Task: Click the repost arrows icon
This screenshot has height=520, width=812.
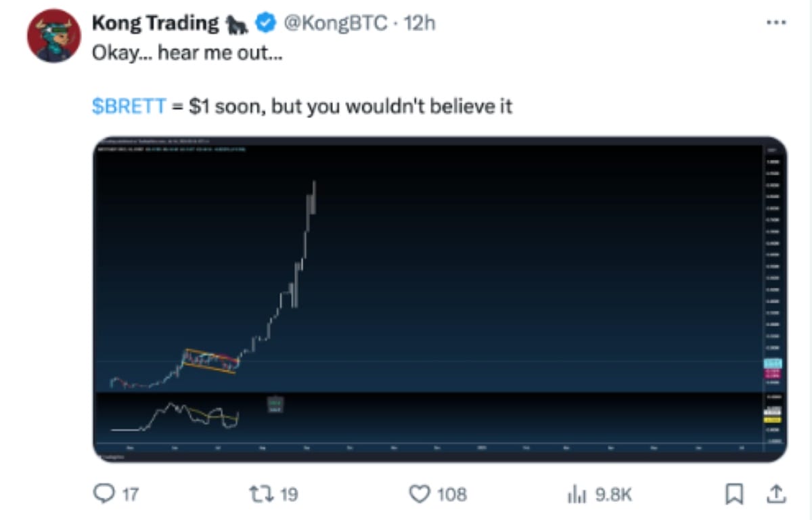Action: (x=263, y=494)
